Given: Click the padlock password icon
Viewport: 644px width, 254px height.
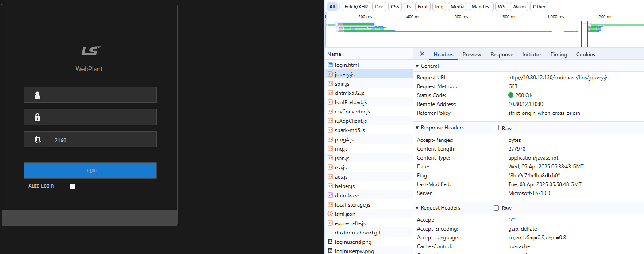Looking at the screenshot, I should pos(37,117).
